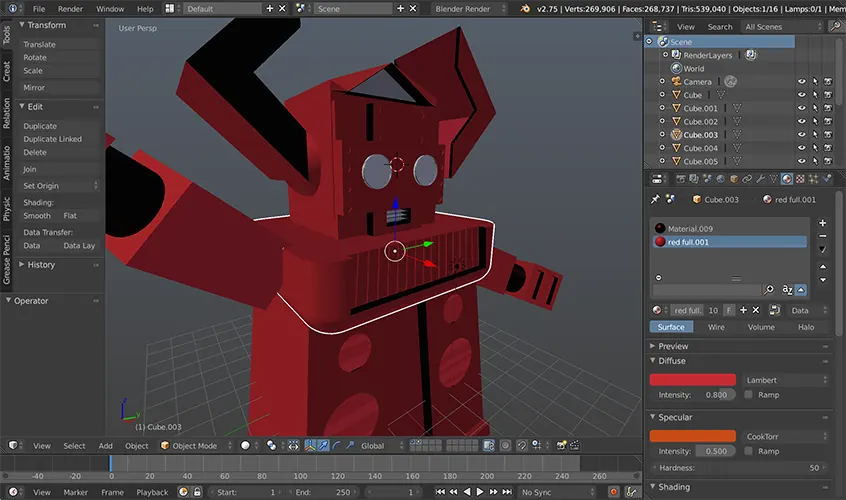Enable the Diffuse Ramp checkbox
The image size is (846, 500).
pos(749,395)
